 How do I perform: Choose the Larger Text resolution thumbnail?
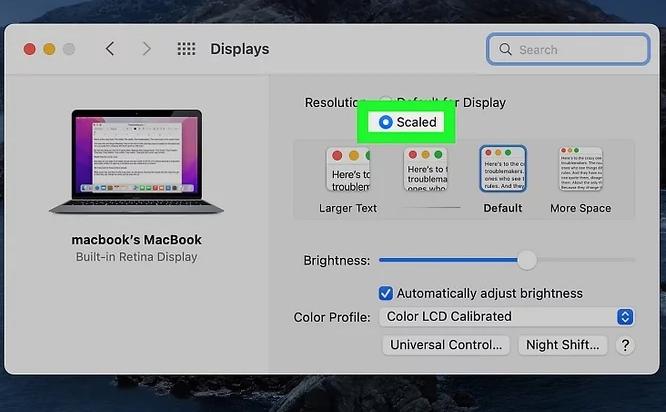click(x=348, y=169)
